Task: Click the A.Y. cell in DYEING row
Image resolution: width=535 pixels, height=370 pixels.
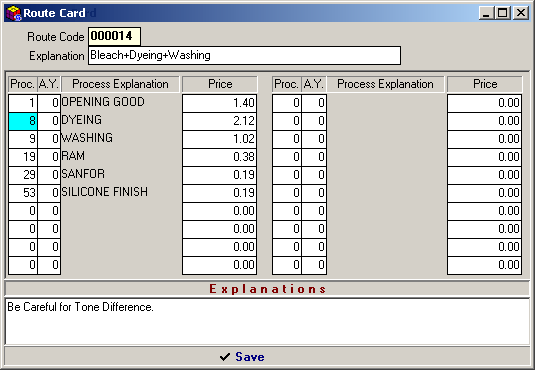Action: pyautogui.click(x=49, y=121)
